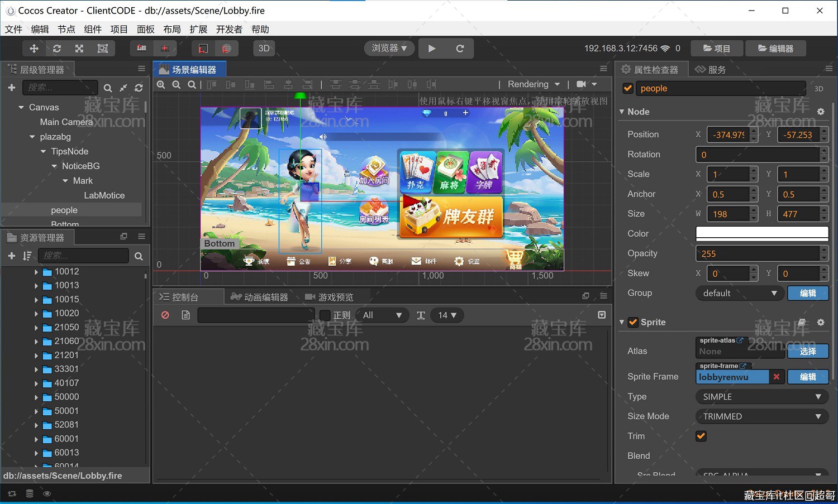Image resolution: width=838 pixels, height=504 pixels.
Task: Collapse the NoticeBG node
Action: coord(55,166)
